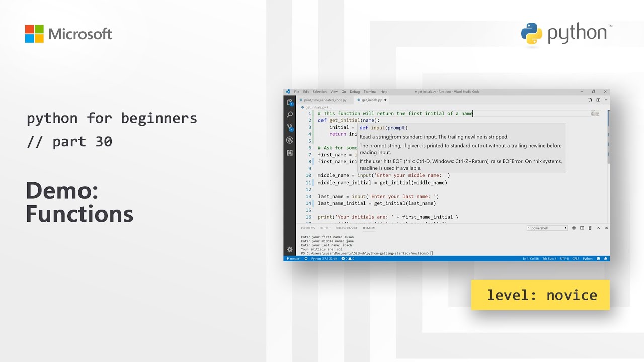Split the terminal panel
Viewport: 644px width, 362px height.
click(582, 228)
